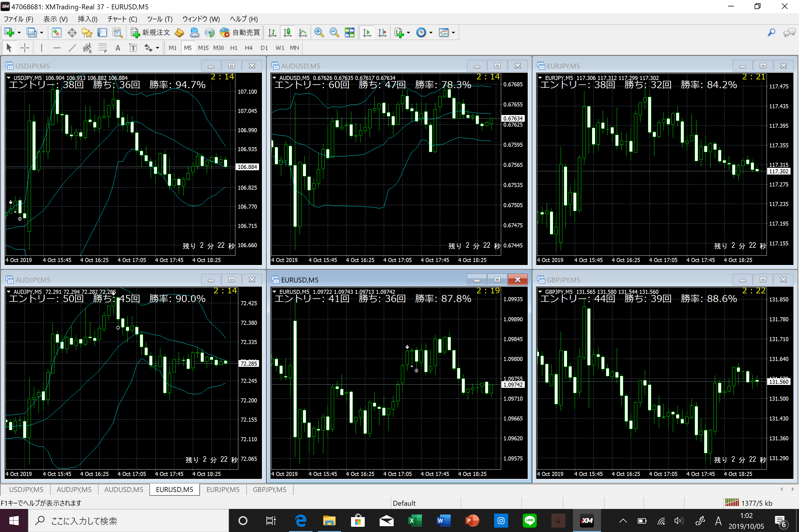799x532 pixels.
Task: Select the H1 timeframe button
Action: pyautogui.click(x=234, y=48)
